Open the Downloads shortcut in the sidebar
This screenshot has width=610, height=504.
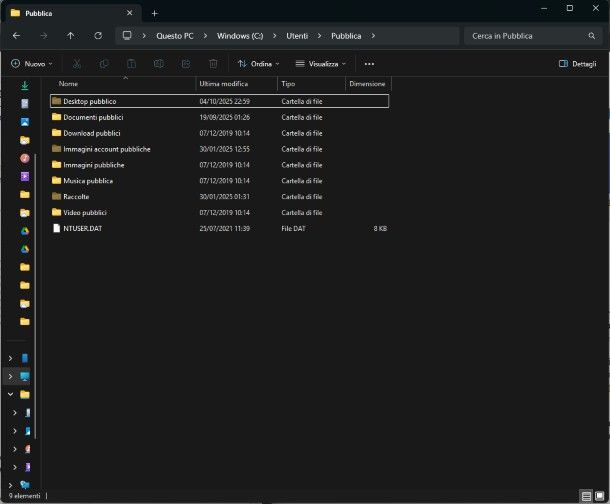click(x=25, y=86)
